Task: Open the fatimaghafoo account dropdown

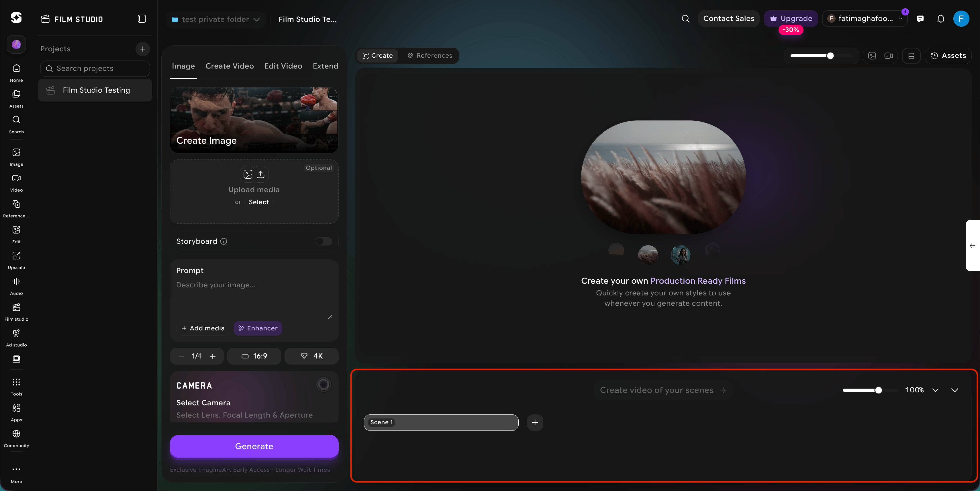Action: tap(864, 19)
